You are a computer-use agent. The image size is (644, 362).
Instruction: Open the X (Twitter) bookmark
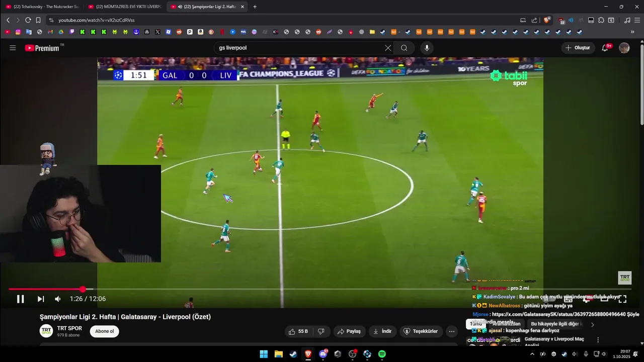157,32
